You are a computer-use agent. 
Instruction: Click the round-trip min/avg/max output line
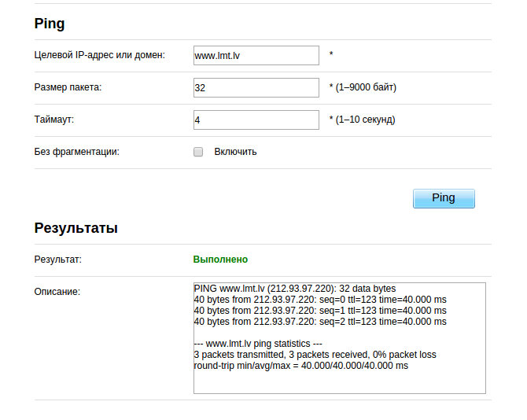tap(301, 366)
